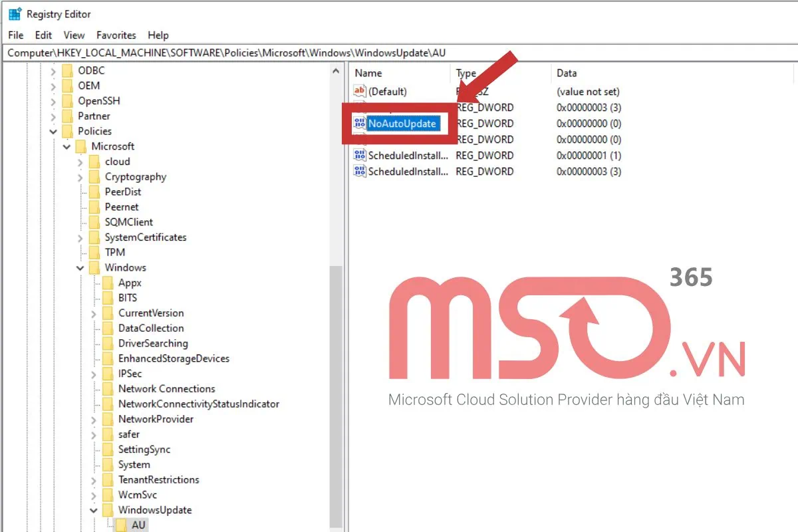Click the DWORD icon of value 0x00000001
This screenshot has height=532, width=798.
tap(360, 156)
